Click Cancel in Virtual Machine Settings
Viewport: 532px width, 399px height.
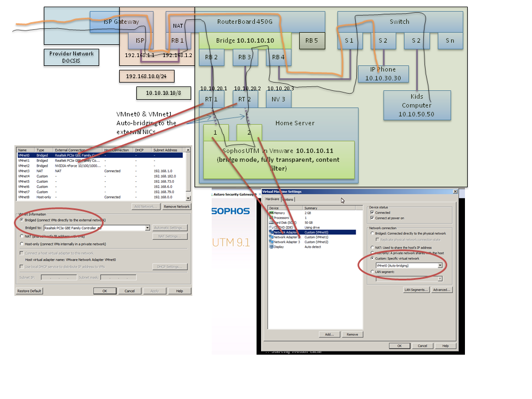pos(422,346)
